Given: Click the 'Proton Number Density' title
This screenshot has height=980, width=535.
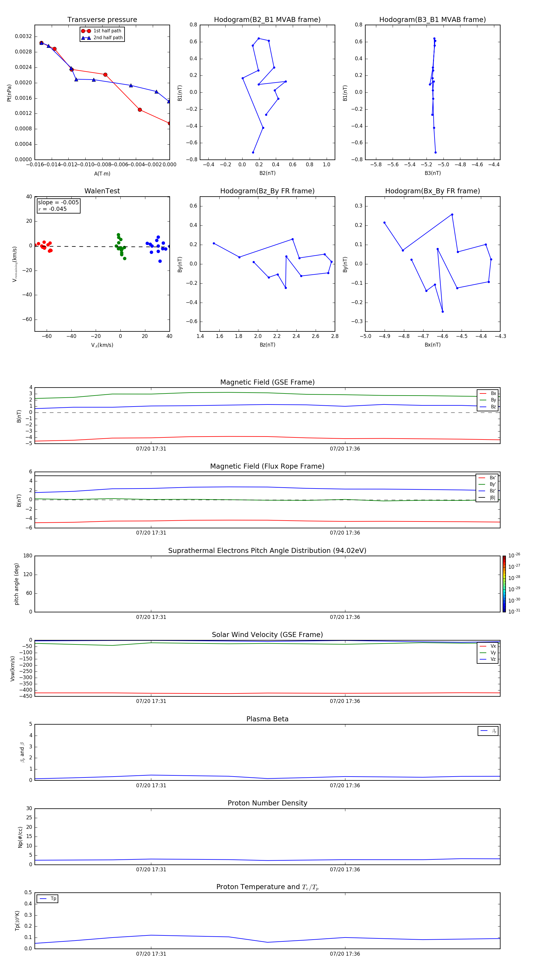Looking at the screenshot, I should pos(267,803).
